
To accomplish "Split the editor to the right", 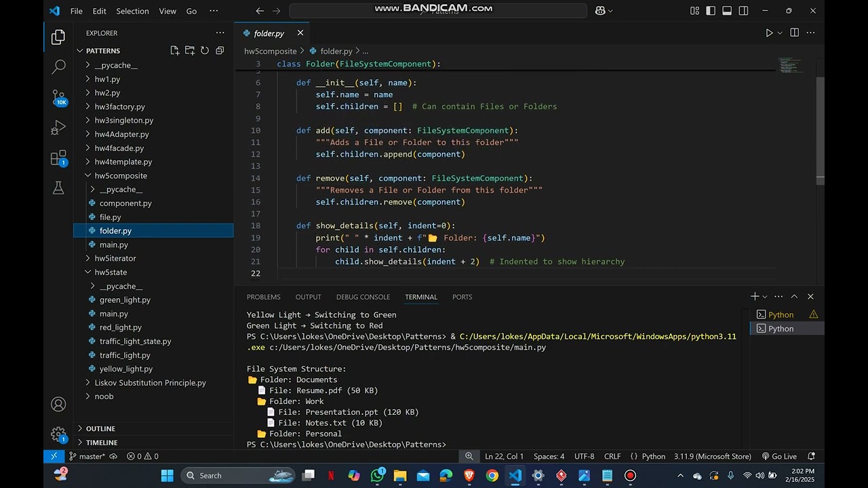I will pos(795,33).
